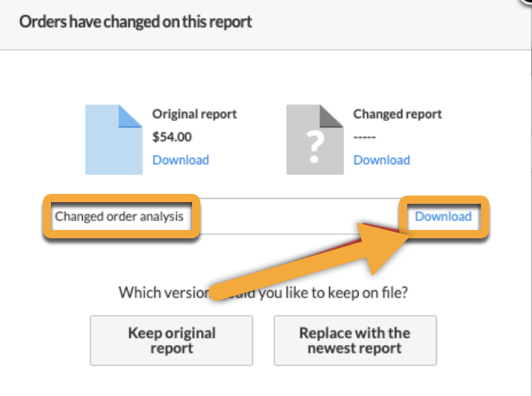Download the Changed report
532x396 pixels.
381,160
